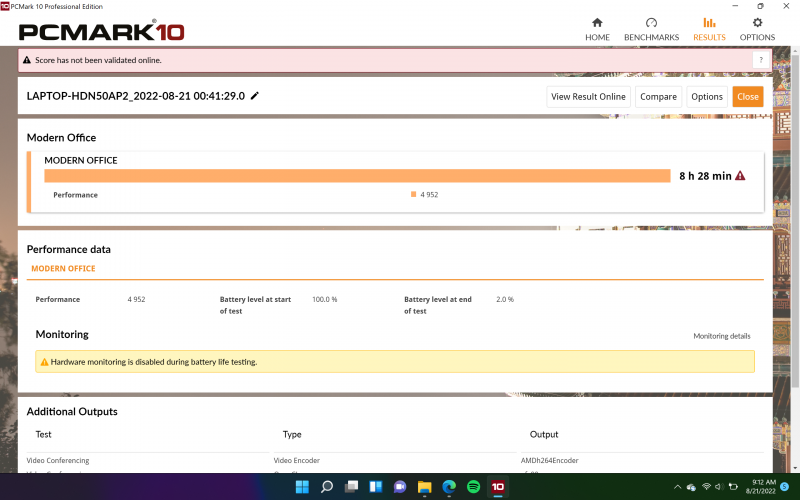Click the HOME house icon
Image resolution: width=800 pixels, height=500 pixels.
coord(597,22)
